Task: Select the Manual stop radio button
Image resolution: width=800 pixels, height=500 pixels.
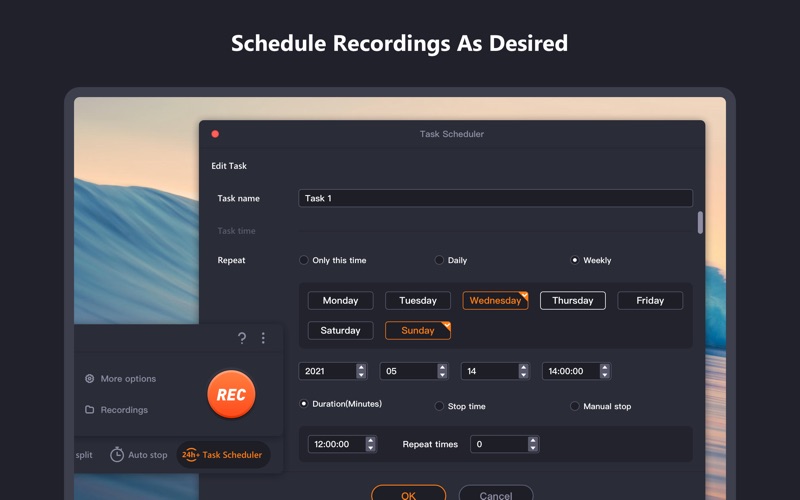Action: (x=574, y=406)
